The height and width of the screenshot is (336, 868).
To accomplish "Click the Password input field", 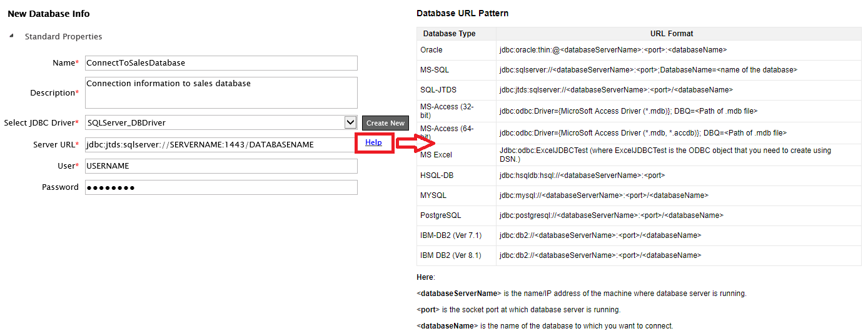I will coord(221,187).
